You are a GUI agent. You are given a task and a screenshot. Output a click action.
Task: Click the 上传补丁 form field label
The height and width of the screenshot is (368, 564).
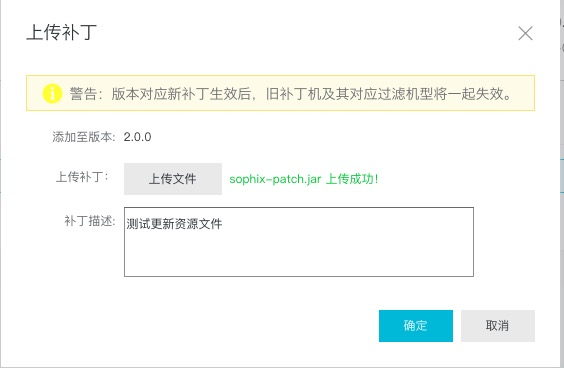[82, 177]
